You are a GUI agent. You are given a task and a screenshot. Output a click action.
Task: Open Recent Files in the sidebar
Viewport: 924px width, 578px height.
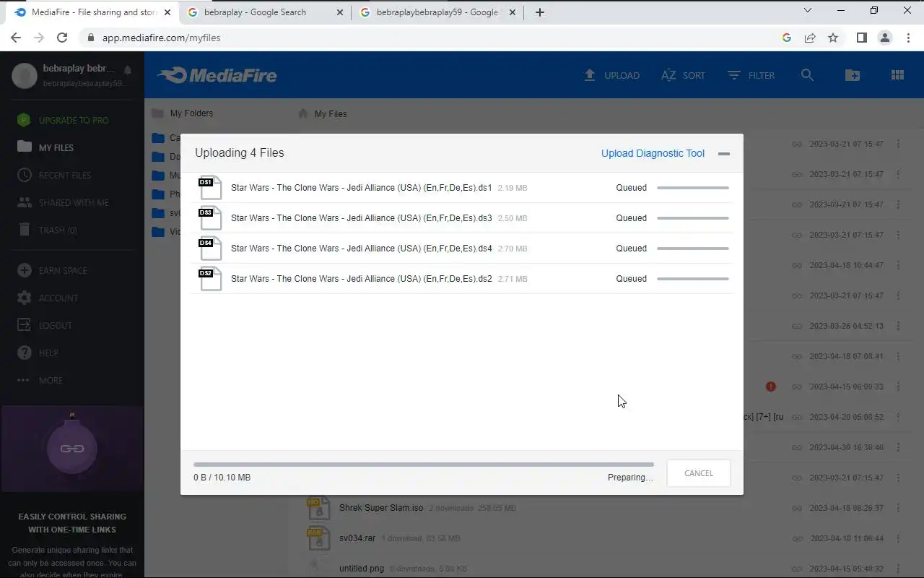(x=54, y=175)
